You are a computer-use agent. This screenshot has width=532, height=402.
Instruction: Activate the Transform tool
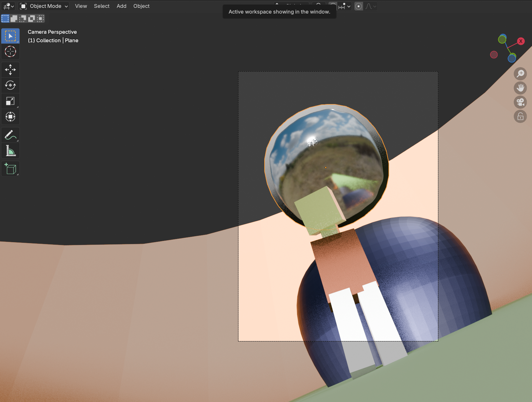10,117
